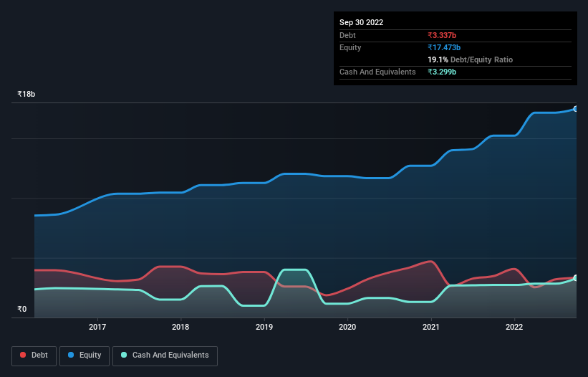Toggle the Equity legend button

85,355
